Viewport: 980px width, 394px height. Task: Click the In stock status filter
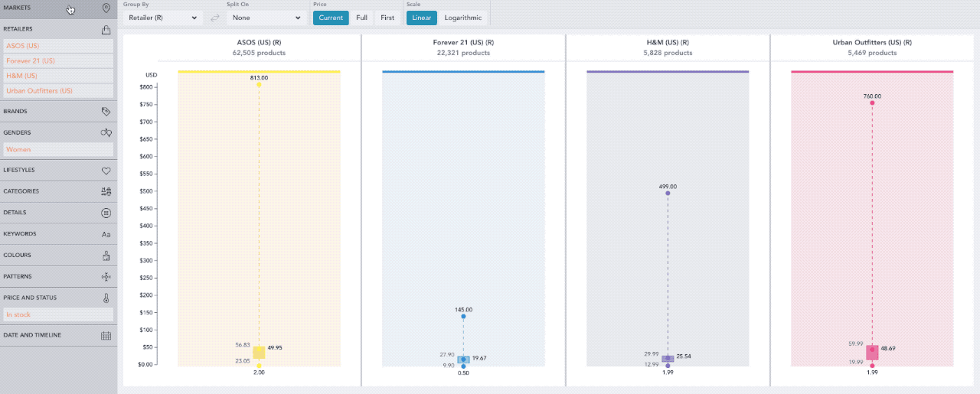(58, 314)
